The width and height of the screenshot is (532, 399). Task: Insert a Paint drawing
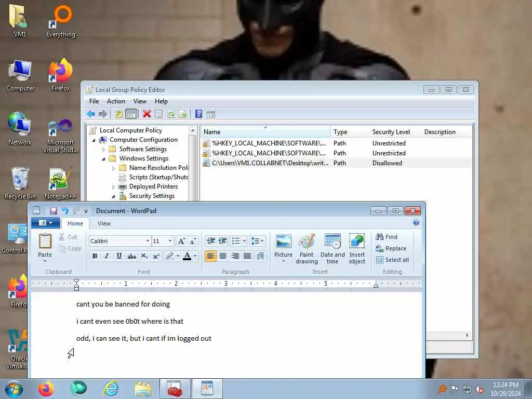[307, 248]
